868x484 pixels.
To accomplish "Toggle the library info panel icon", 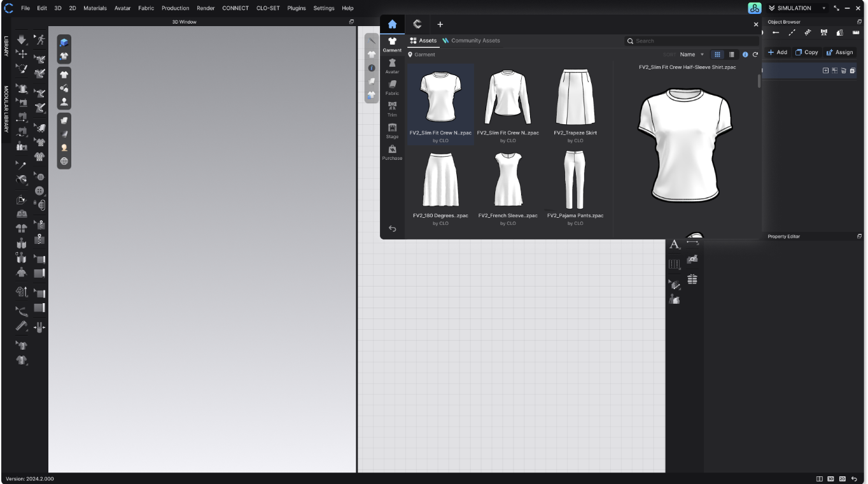I will click(x=745, y=55).
